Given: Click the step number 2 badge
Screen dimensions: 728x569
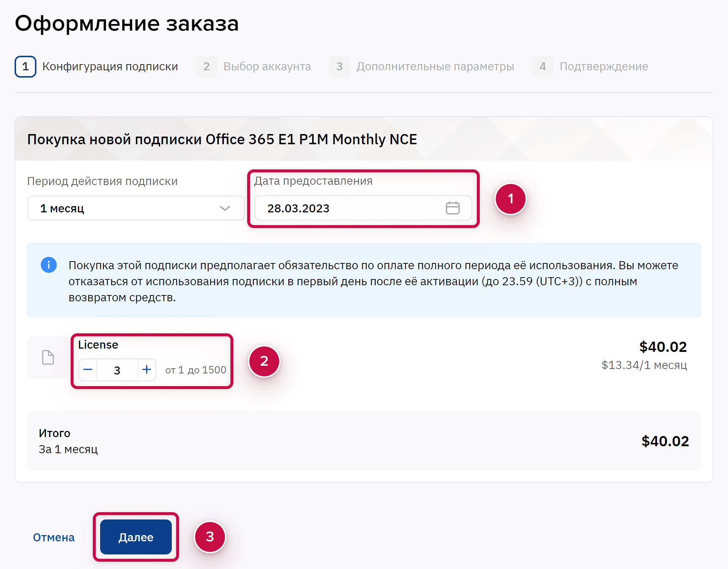Looking at the screenshot, I should [206, 67].
